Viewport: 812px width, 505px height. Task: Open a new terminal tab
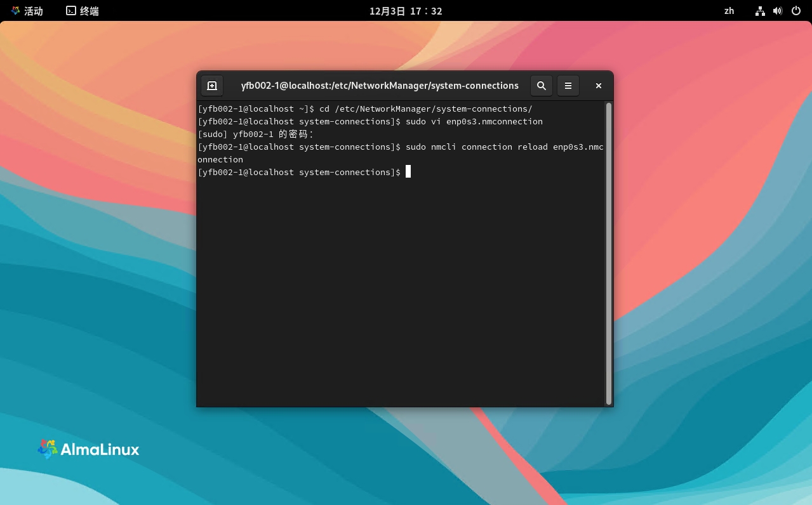click(x=212, y=86)
